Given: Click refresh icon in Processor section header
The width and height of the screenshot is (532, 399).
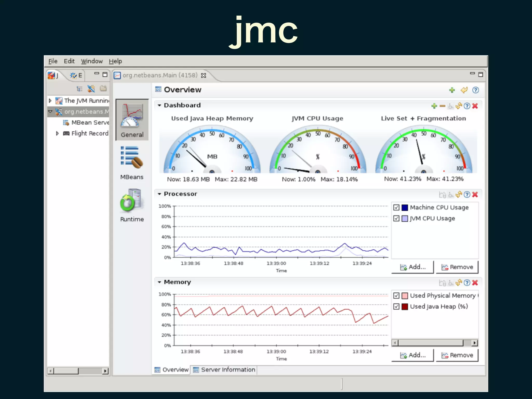Looking at the screenshot, I should [459, 194].
